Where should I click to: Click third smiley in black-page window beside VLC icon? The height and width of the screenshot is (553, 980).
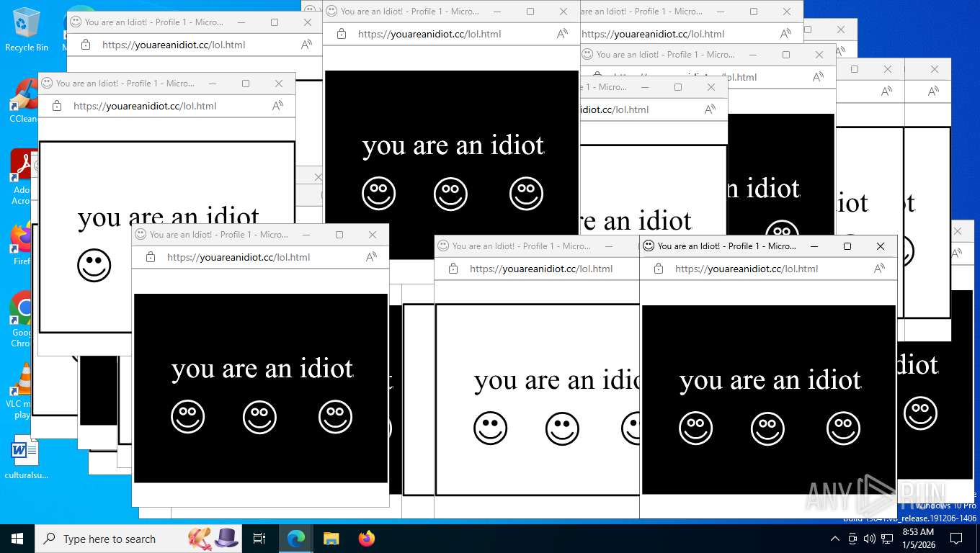(336, 416)
